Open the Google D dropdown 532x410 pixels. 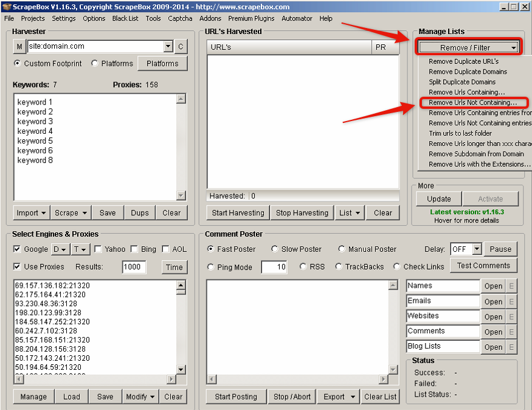tap(60, 249)
